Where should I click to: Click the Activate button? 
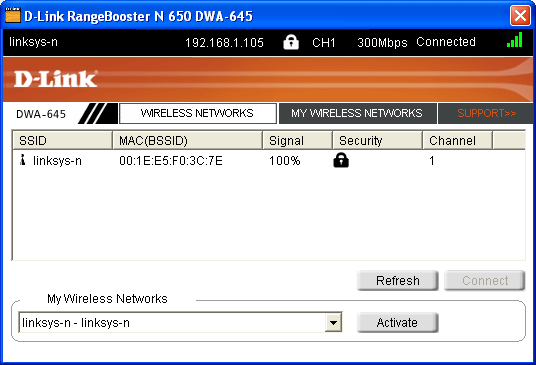398,322
